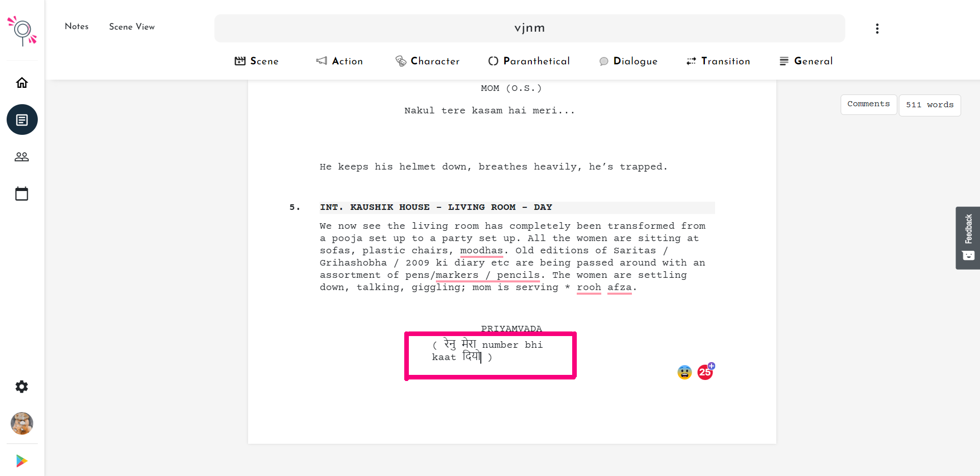
Task: Click the vjnm title search field
Action: 529,28
